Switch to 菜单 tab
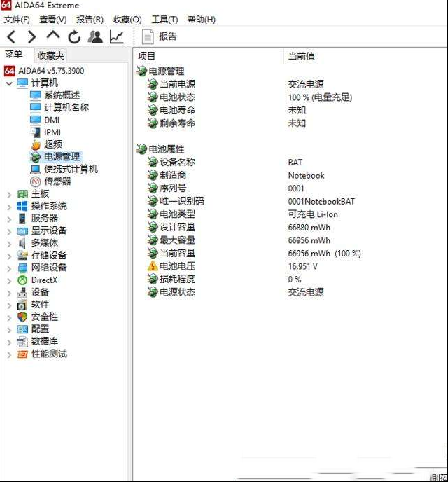This screenshot has width=448, height=482. (x=14, y=55)
